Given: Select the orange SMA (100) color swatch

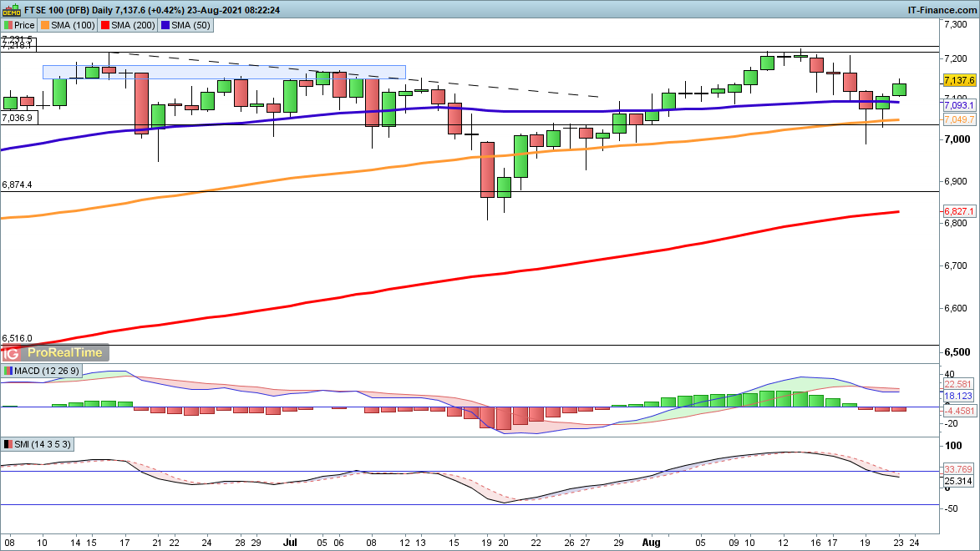Looking at the screenshot, I should tap(46, 25).
